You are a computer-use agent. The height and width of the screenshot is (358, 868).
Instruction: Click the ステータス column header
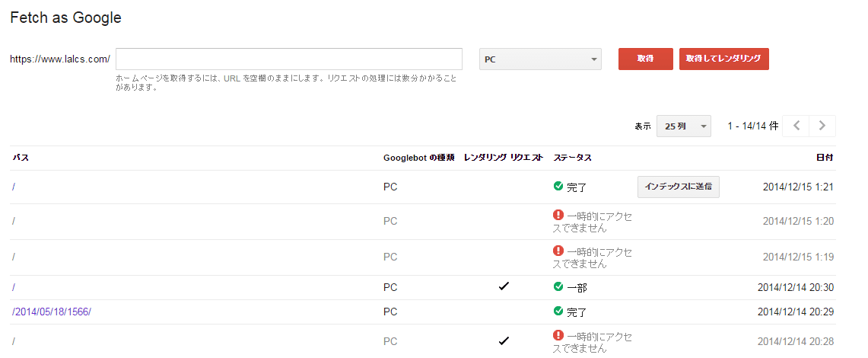pos(572,158)
